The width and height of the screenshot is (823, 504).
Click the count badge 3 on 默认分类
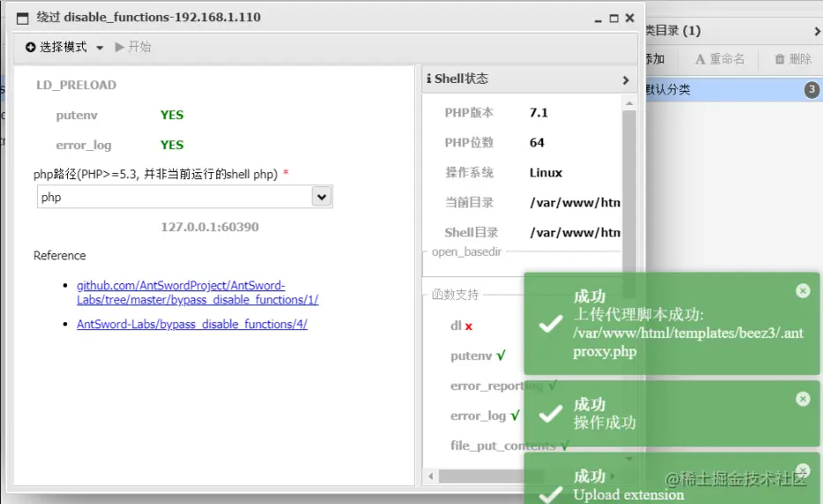pos(812,90)
